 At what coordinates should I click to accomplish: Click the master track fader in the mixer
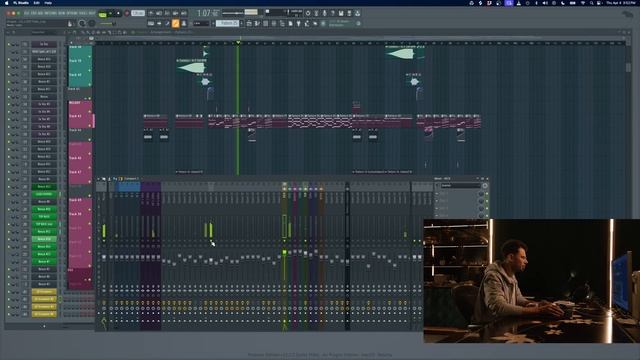coord(104,257)
